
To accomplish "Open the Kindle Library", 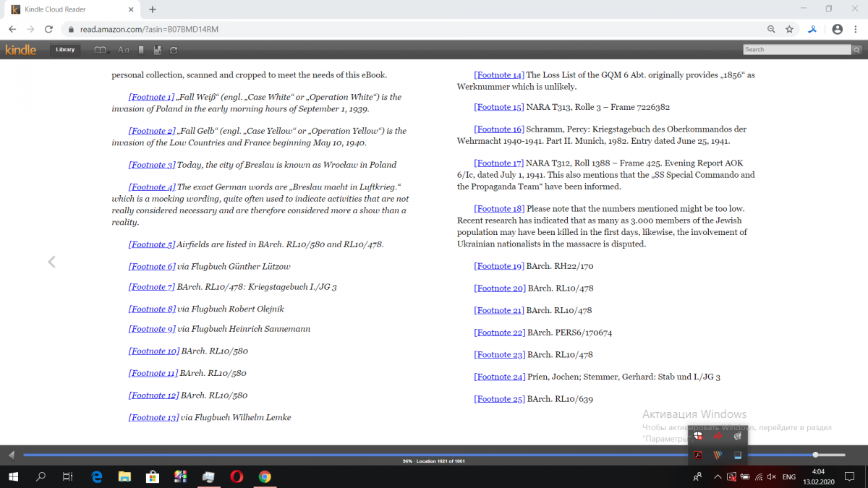I will click(65, 50).
